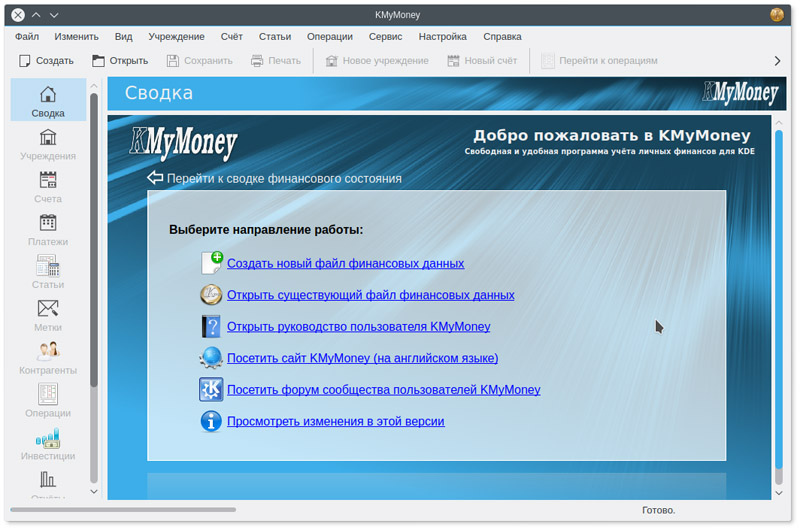Open the Счёт menu
This screenshot has width=800, height=530.
click(x=232, y=37)
